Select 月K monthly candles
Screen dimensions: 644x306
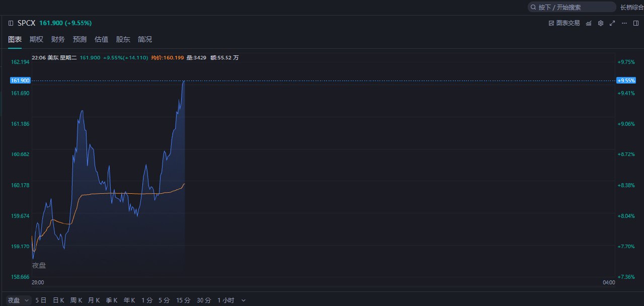click(94, 300)
